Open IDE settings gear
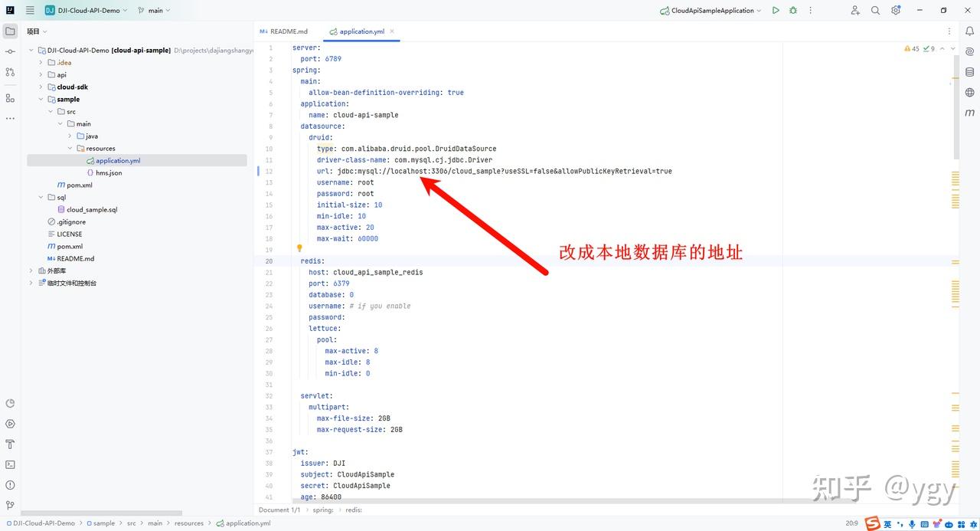The width and height of the screenshot is (980, 531). click(896, 10)
